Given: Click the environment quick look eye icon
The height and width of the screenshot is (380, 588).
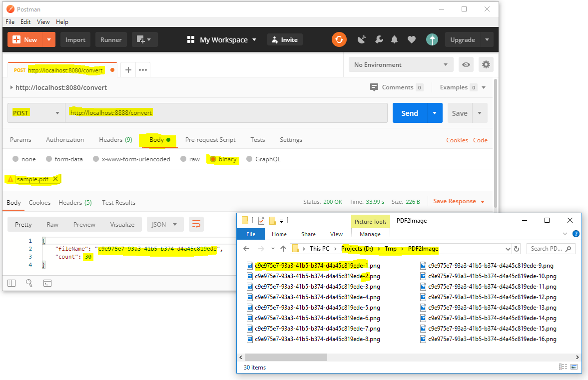Looking at the screenshot, I should pyautogui.click(x=466, y=64).
